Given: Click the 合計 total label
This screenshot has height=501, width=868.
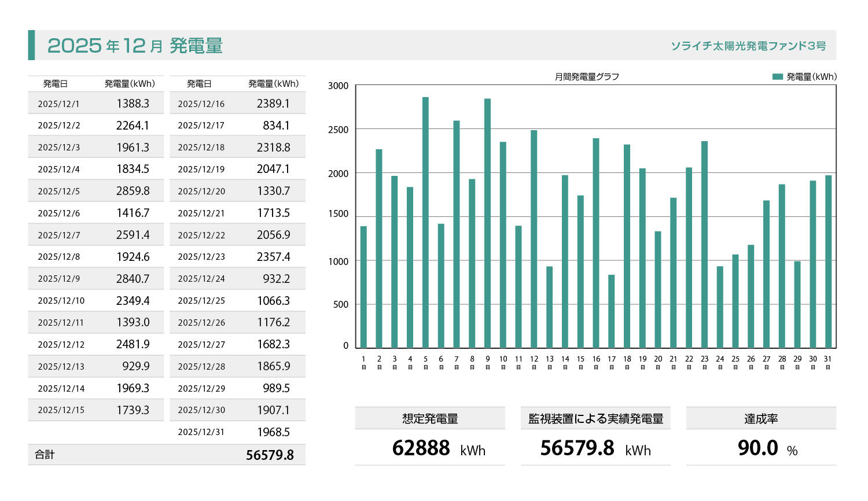Looking at the screenshot, I should click(x=45, y=455).
